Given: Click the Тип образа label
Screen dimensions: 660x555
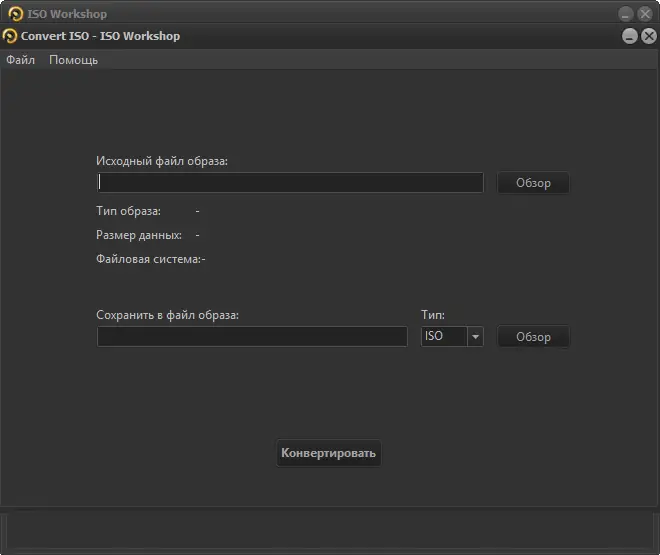Looking at the screenshot, I should 128,211.
